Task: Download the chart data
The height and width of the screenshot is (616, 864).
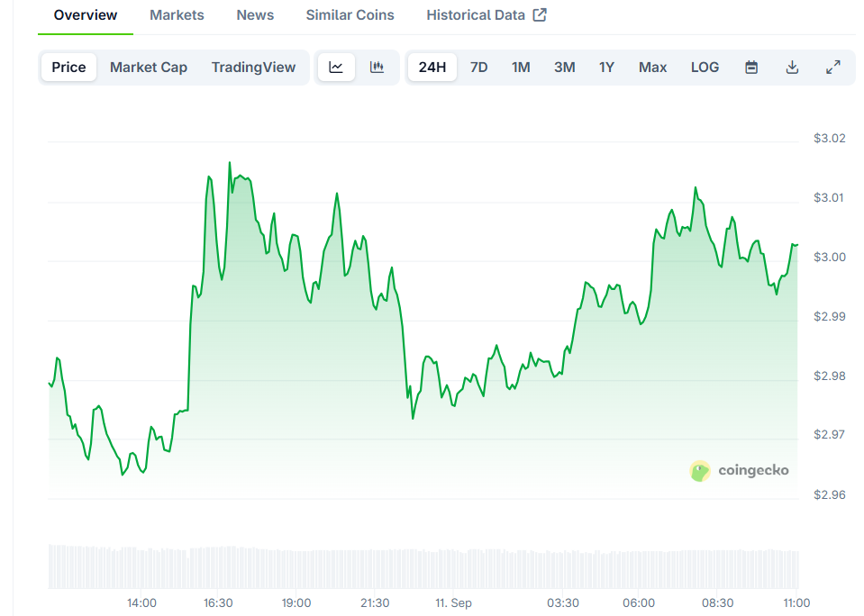Action: pyautogui.click(x=792, y=68)
